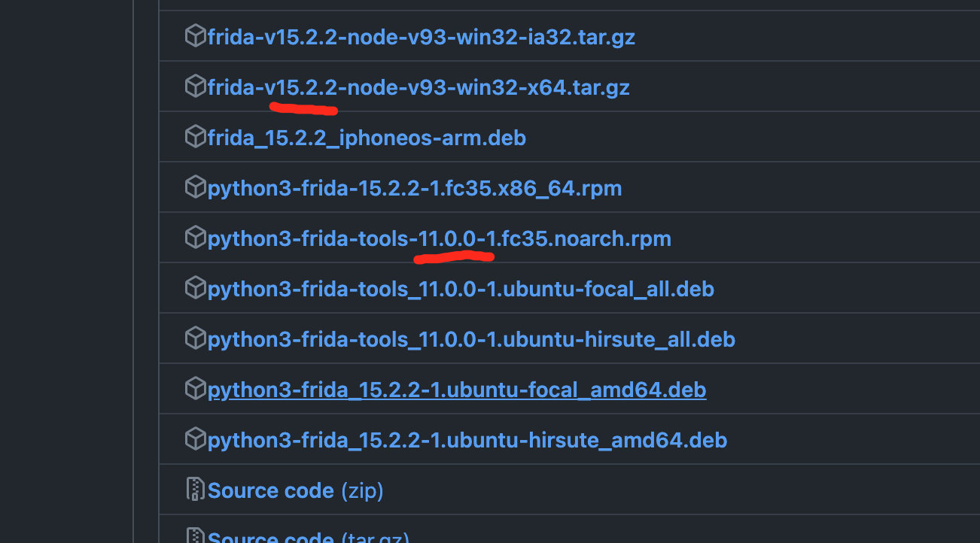Click package icon beside frida-tools ubuntu-focal_all.deb

196,288
